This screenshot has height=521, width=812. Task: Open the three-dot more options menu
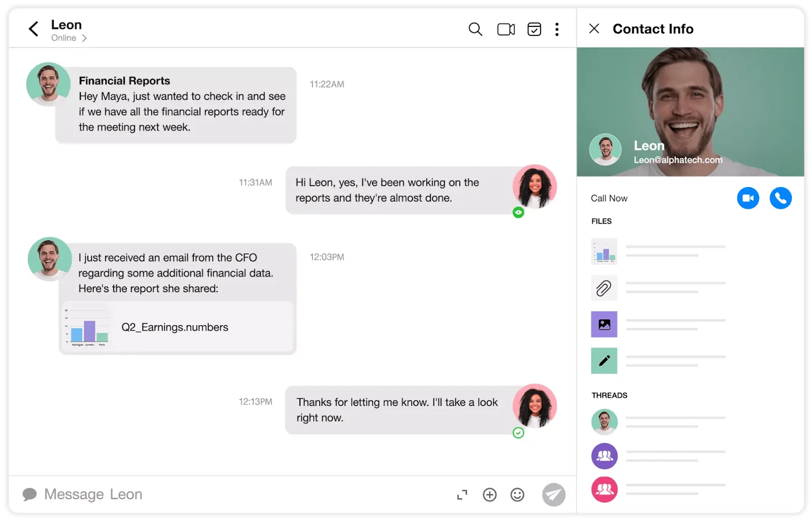coord(557,29)
